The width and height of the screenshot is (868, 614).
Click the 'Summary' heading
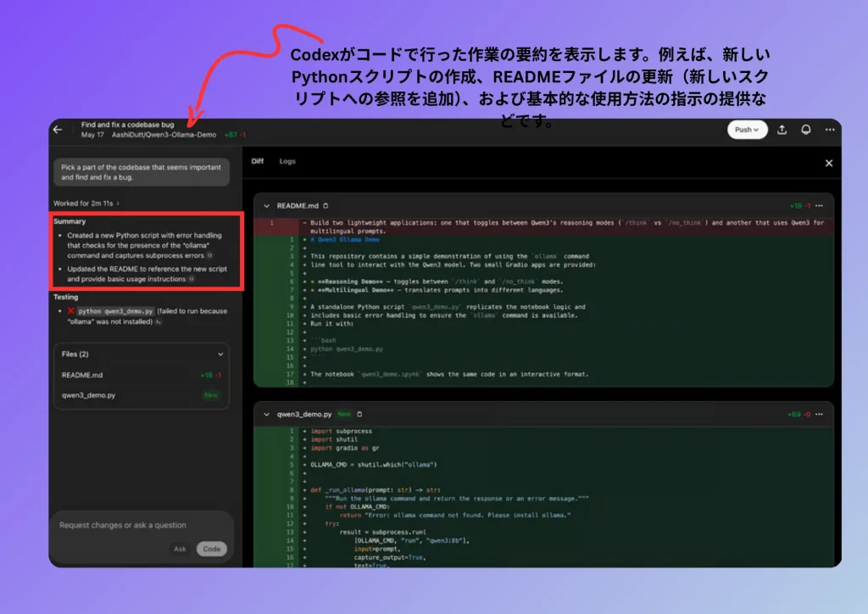(x=70, y=221)
